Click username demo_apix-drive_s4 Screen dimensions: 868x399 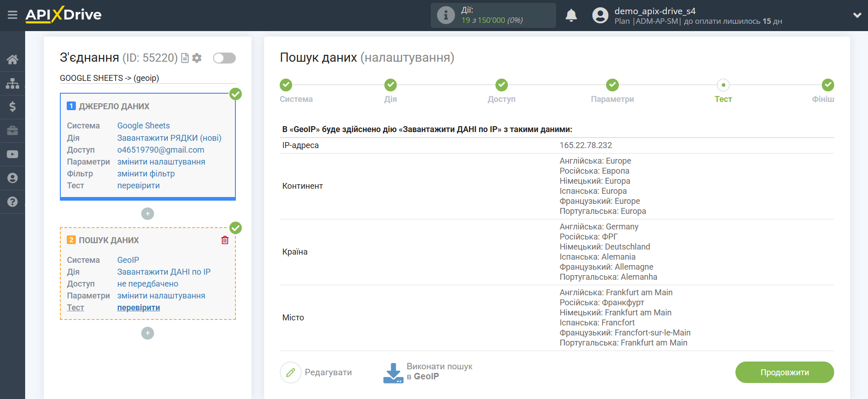point(655,11)
